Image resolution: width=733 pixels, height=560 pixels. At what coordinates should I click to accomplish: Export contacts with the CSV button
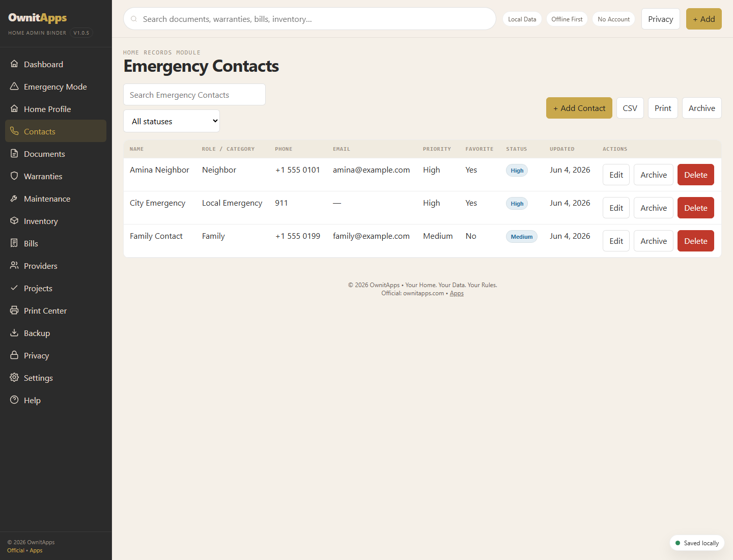(x=630, y=108)
